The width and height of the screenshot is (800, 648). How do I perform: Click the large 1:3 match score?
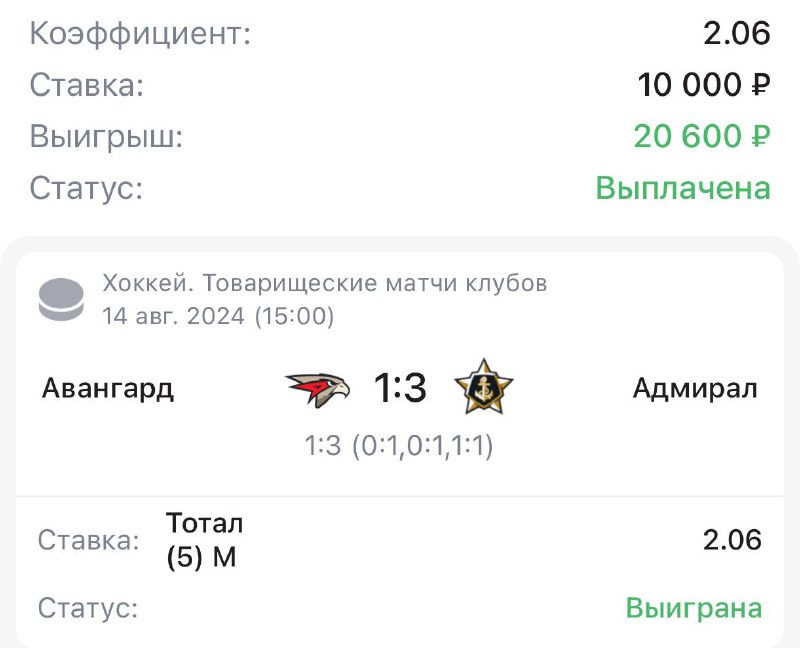[400, 388]
